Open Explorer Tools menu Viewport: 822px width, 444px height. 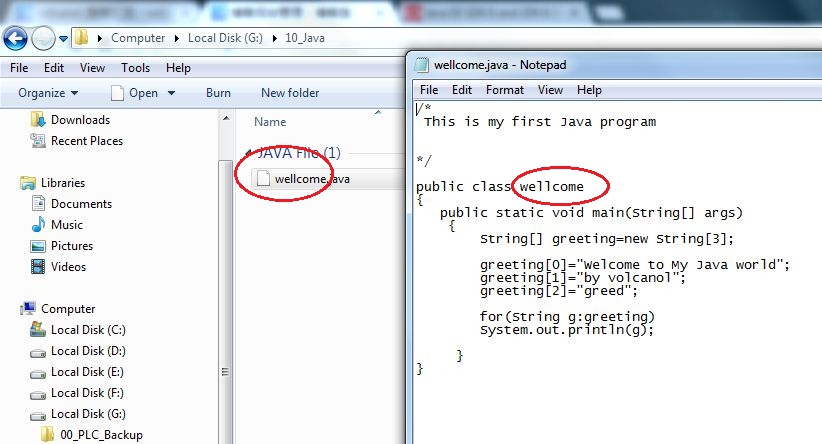pyautogui.click(x=135, y=68)
